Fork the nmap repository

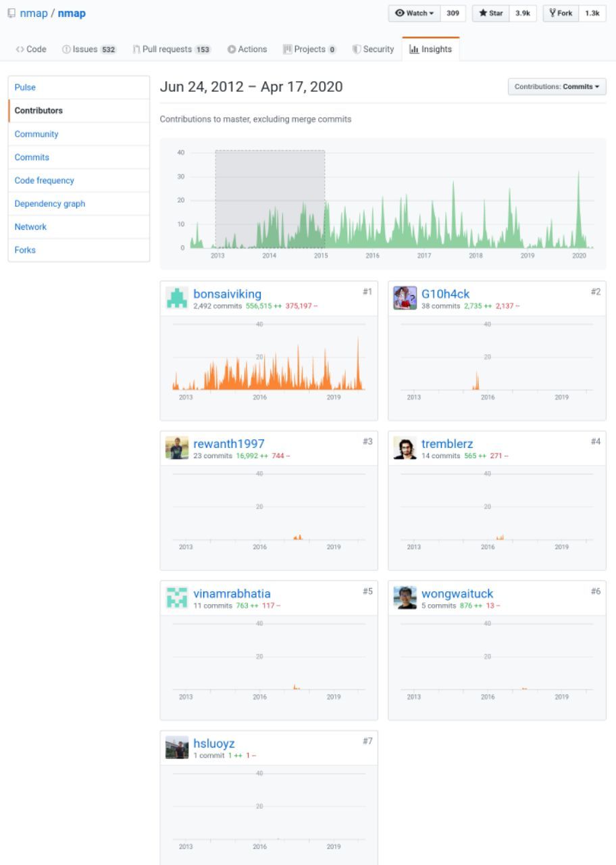(x=561, y=14)
